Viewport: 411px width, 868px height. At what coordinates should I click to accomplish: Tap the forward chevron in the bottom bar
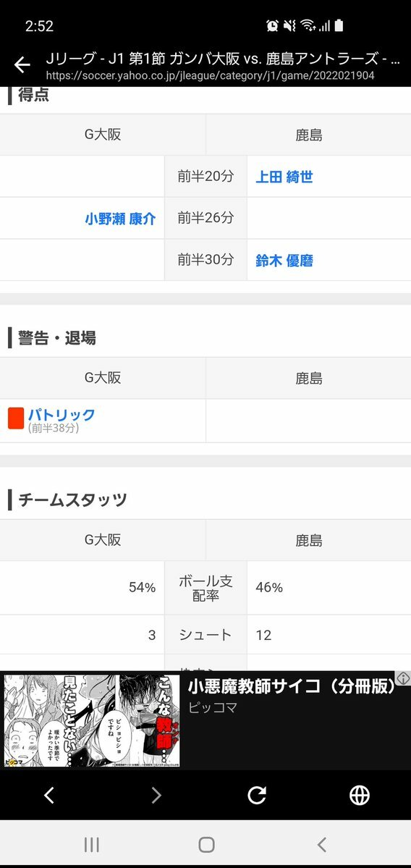tap(156, 796)
